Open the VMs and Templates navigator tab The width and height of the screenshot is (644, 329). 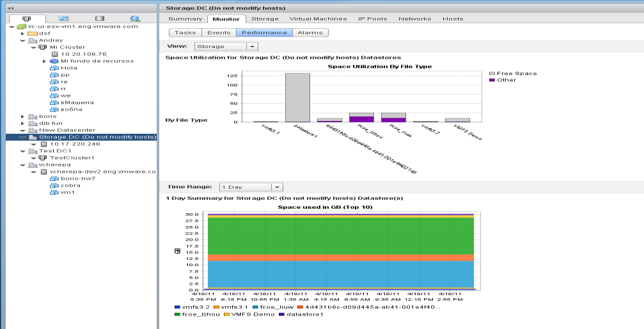[x=63, y=19]
